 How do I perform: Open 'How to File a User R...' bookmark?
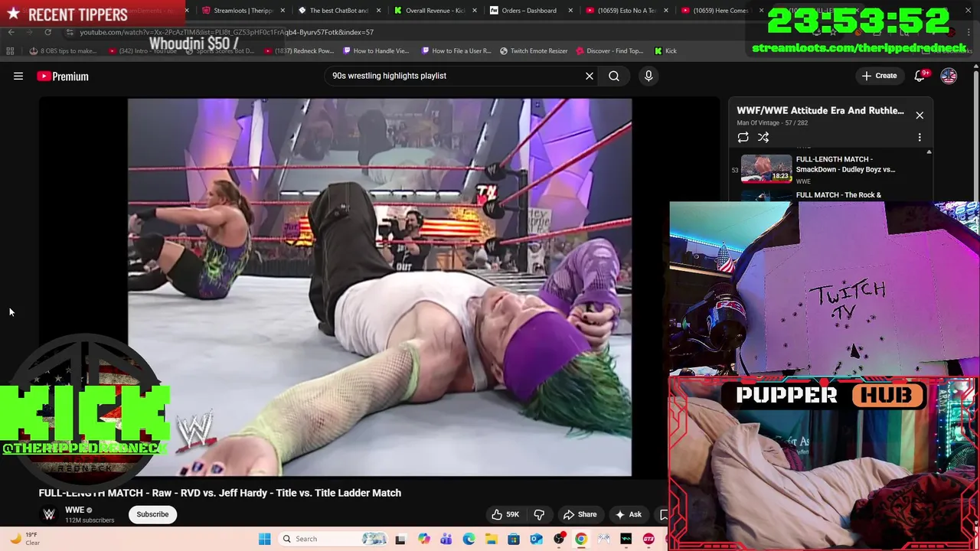[456, 51]
